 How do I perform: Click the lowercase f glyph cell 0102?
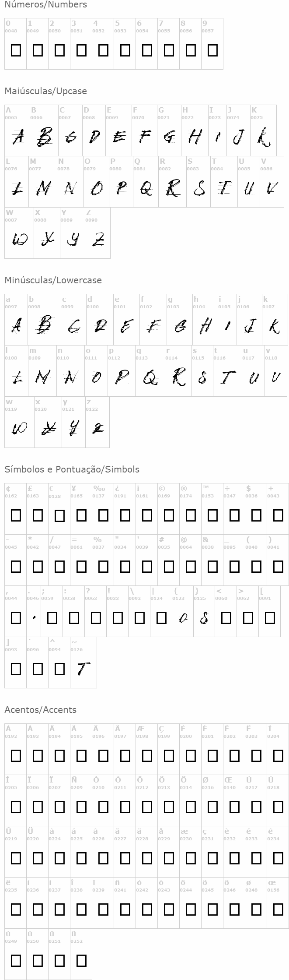pyautogui.click(x=153, y=326)
